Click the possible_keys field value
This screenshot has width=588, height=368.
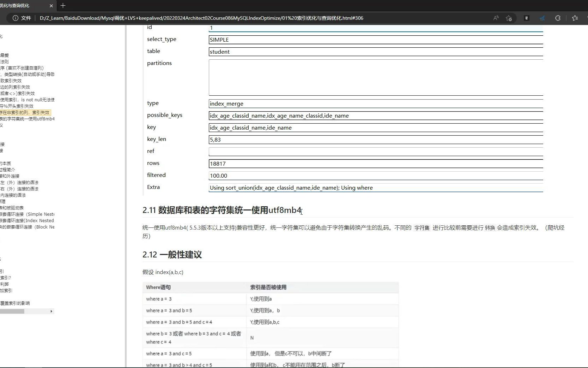click(376, 116)
